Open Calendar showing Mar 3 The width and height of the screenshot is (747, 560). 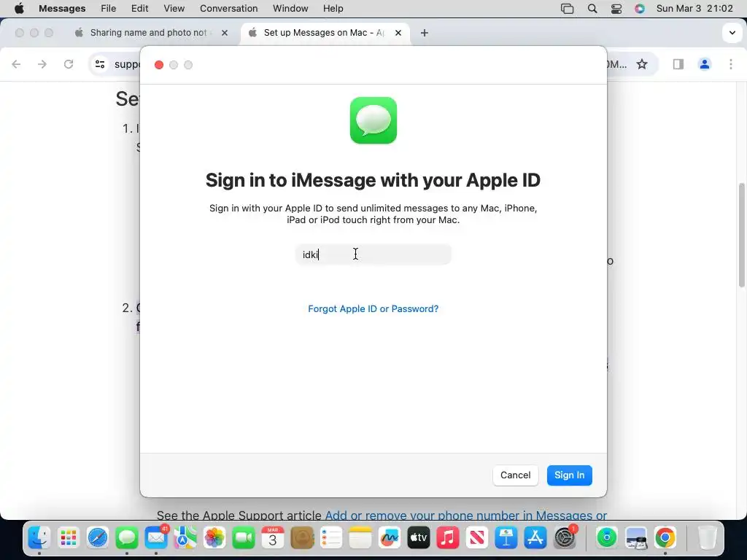coord(273,537)
